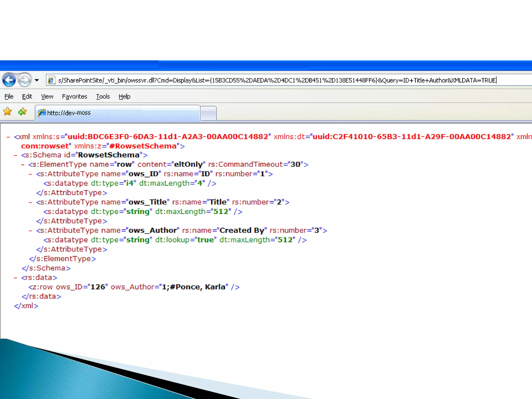Click the closing </xml> tag
The width and height of the screenshot is (532, 399).
tap(26, 306)
